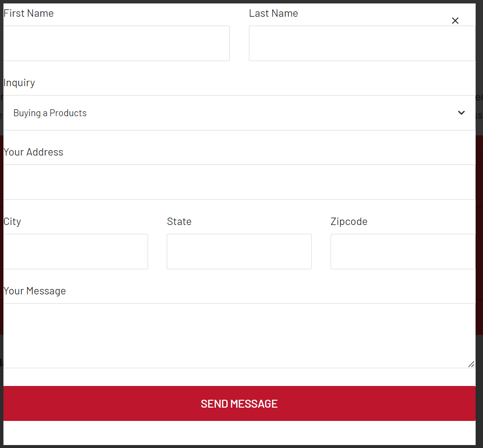Click the Inquiry dropdown chevron arrow

pos(461,113)
